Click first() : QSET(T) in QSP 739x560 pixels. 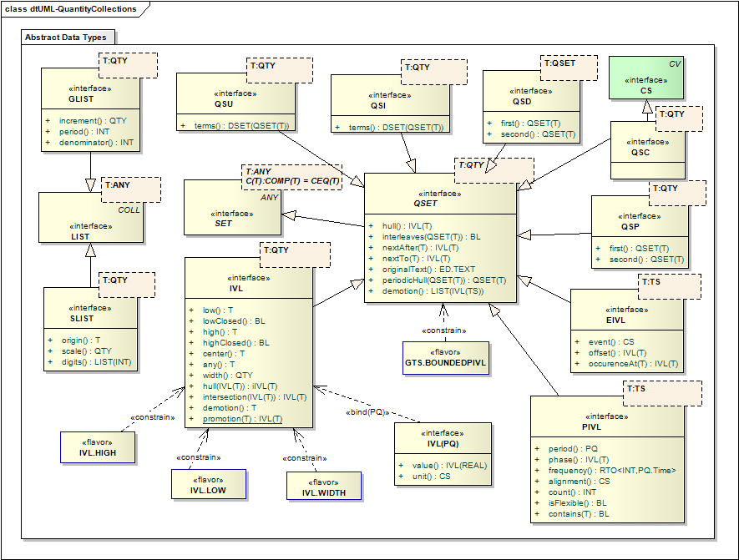click(x=639, y=248)
